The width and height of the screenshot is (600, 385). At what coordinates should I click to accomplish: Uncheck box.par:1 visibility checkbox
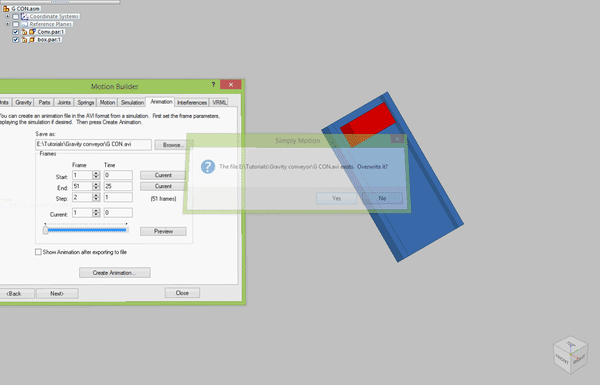tap(15, 40)
